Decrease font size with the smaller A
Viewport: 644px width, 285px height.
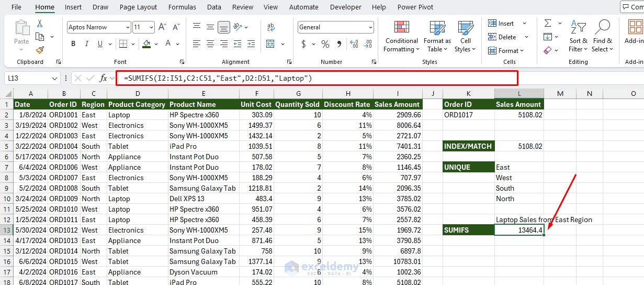coord(175,27)
